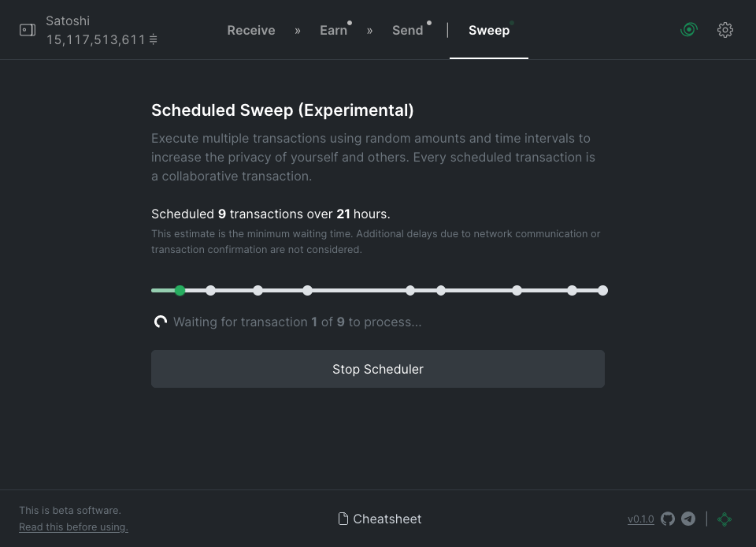Open the Send tab
This screenshot has width=756, height=547.
[407, 30]
